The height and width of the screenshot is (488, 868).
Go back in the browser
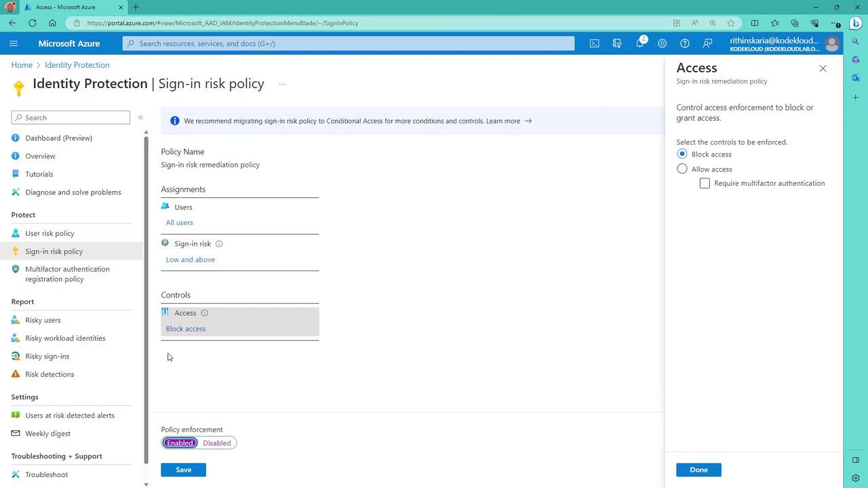(x=13, y=23)
